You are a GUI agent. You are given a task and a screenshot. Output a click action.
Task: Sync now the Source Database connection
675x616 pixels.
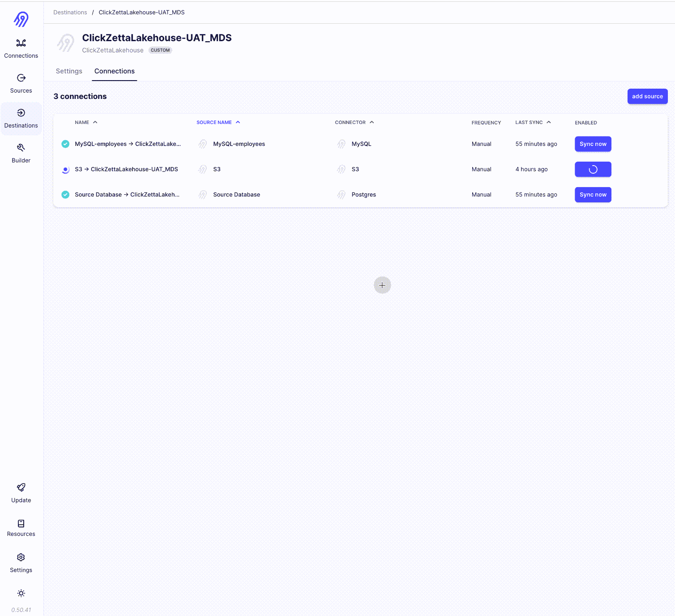593,195
